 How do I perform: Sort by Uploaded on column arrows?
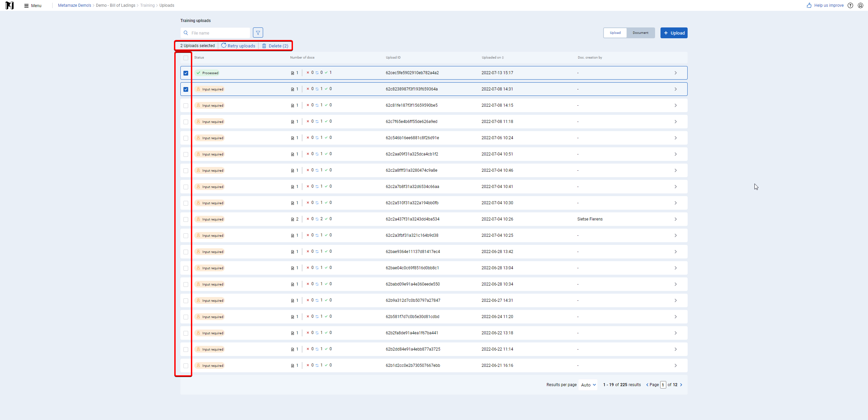[x=503, y=58]
